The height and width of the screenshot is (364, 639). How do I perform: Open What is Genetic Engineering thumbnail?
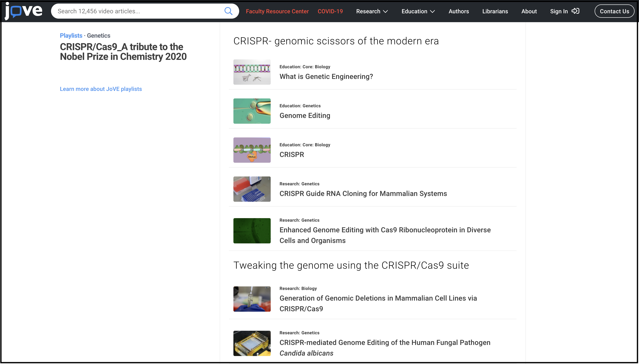[252, 72]
